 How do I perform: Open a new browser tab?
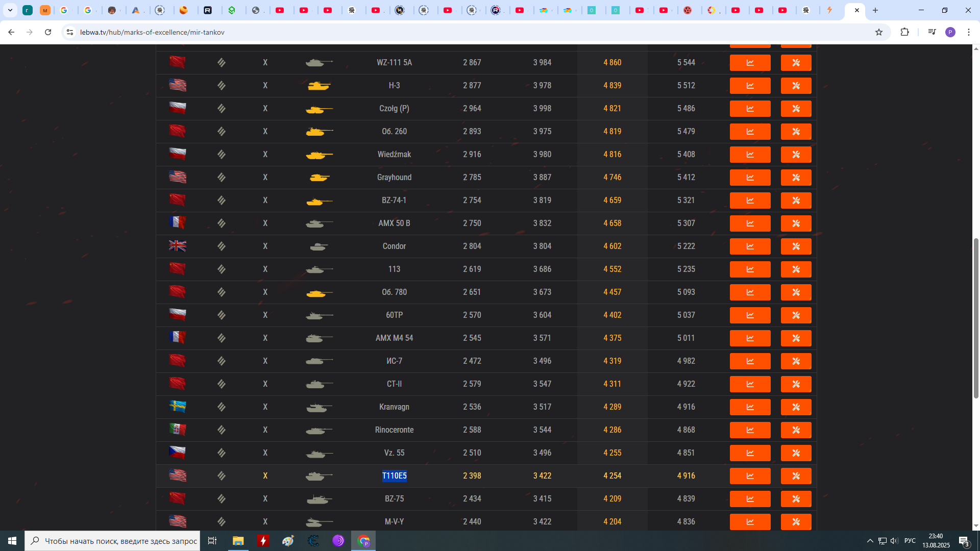pos(875,10)
